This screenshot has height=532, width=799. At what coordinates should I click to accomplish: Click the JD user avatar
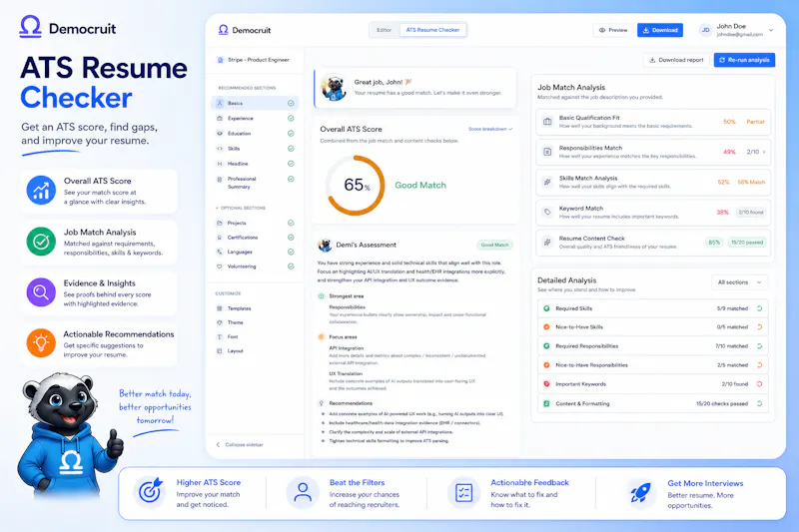706,30
